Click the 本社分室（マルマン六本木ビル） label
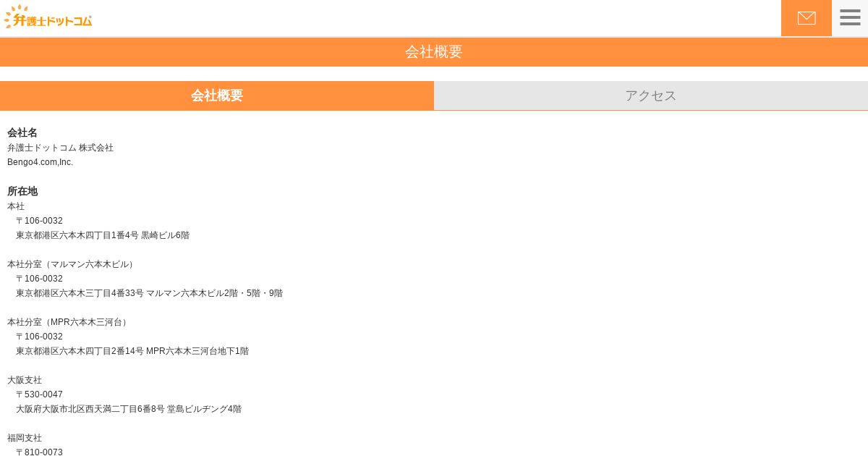This screenshot has width=868, height=456. pos(72,264)
